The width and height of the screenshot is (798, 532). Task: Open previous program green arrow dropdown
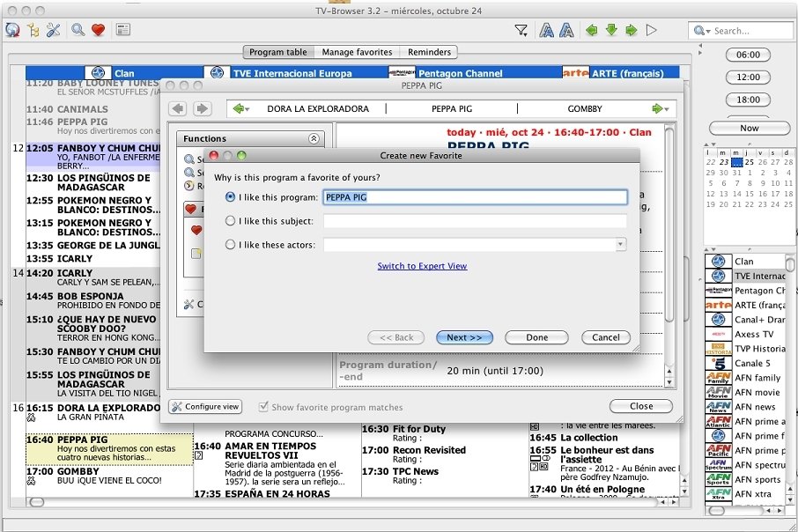240,108
